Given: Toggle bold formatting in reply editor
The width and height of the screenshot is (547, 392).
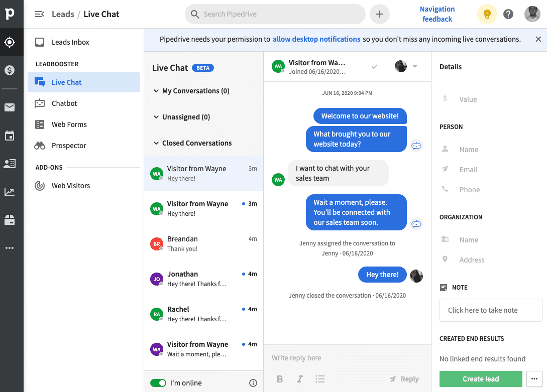Looking at the screenshot, I should pyautogui.click(x=280, y=379).
